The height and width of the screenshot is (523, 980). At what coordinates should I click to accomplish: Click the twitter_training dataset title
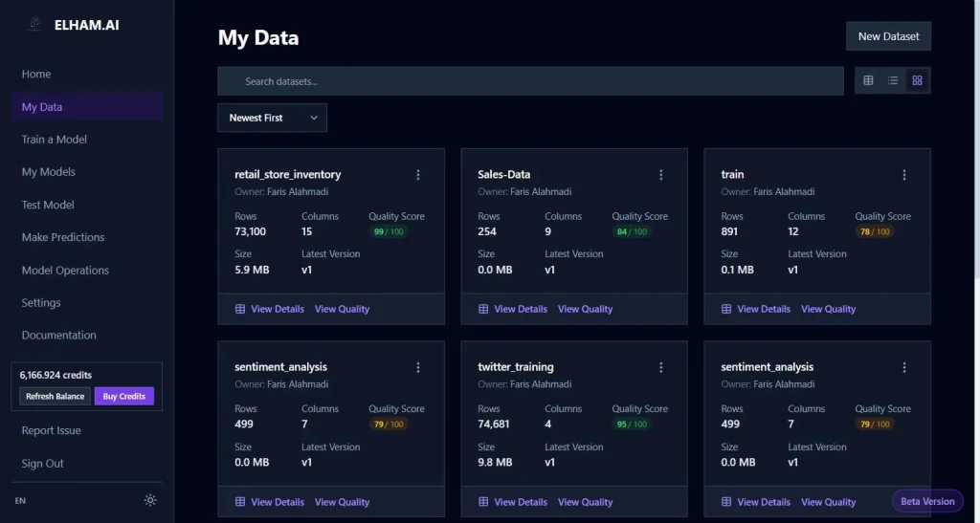point(516,367)
